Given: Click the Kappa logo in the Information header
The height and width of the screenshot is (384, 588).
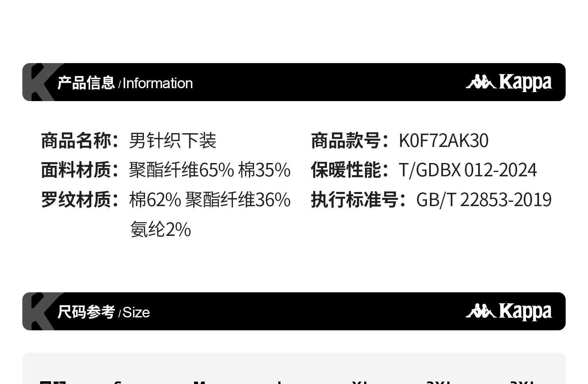Looking at the screenshot, I should (x=508, y=82).
